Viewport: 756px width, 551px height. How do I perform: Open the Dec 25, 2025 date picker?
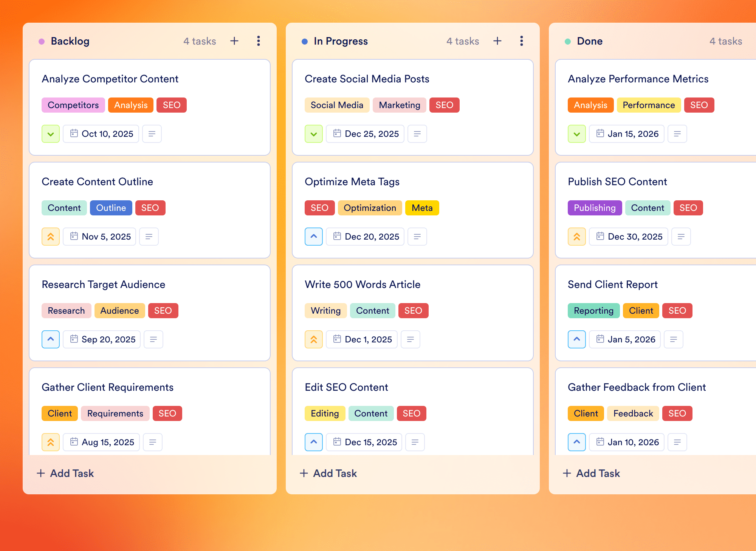[365, 134]
